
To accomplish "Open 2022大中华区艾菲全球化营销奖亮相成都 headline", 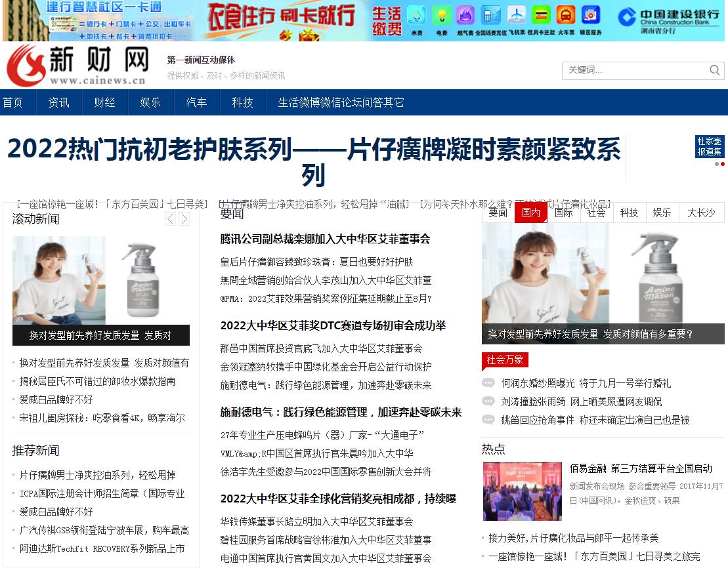I will point(338,499).
